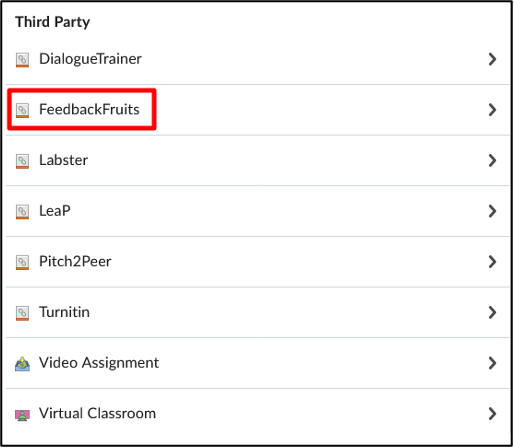
Task: Click the Video Assignment icon
Action: pos(22,364)
